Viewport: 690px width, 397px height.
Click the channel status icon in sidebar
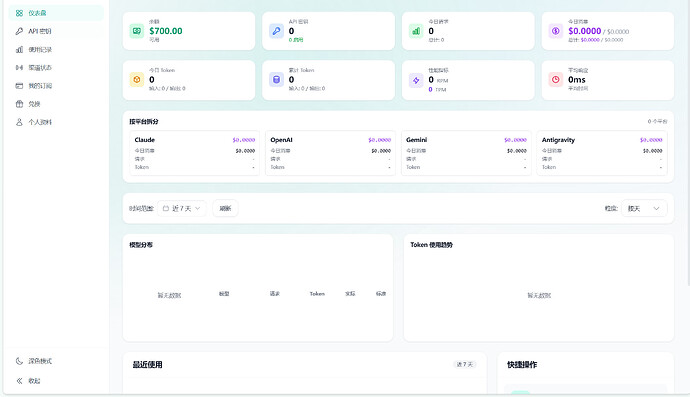(x=19, y=68)
